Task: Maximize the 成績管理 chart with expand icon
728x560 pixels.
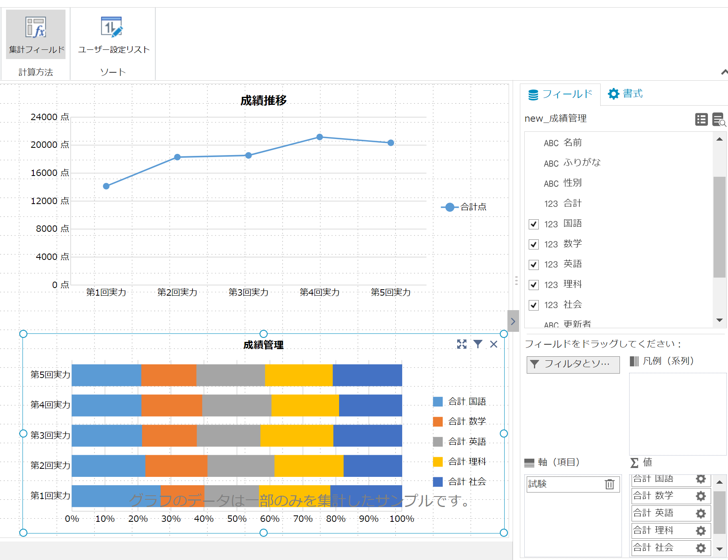Action: coord(462,344)
